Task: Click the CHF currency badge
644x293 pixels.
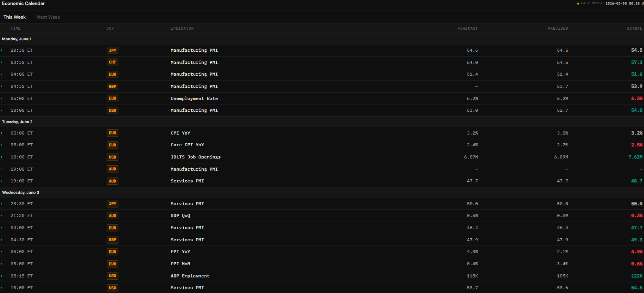Action: 113,62
